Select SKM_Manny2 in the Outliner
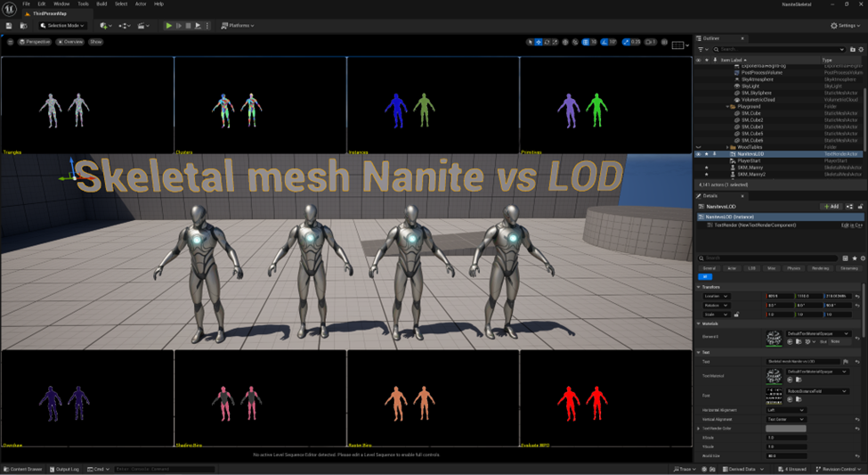Viewport: 868px width, 475px height. [751, 174]
